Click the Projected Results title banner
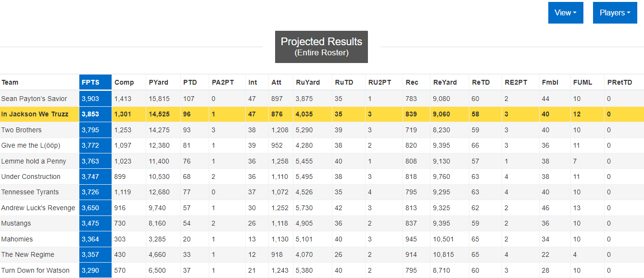 [321, 47]
